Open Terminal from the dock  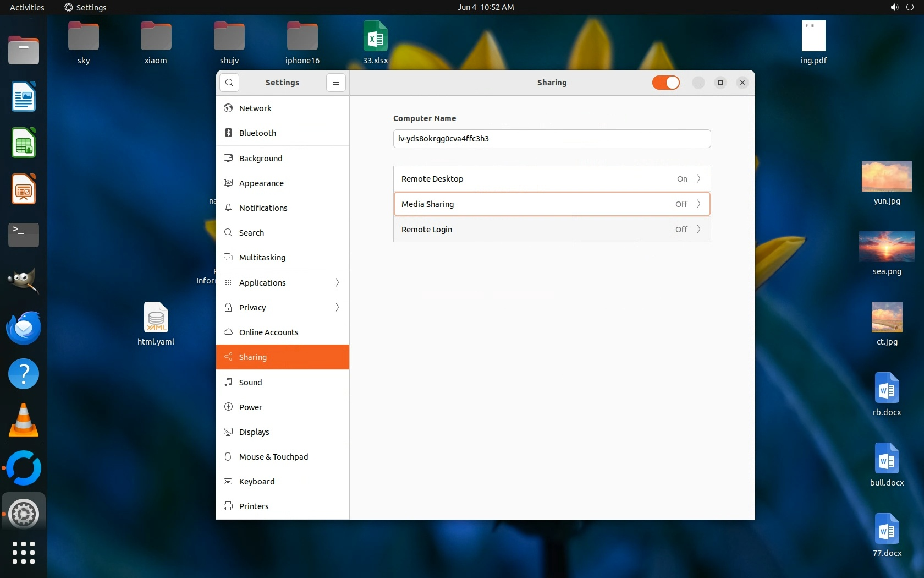[24, 235]
